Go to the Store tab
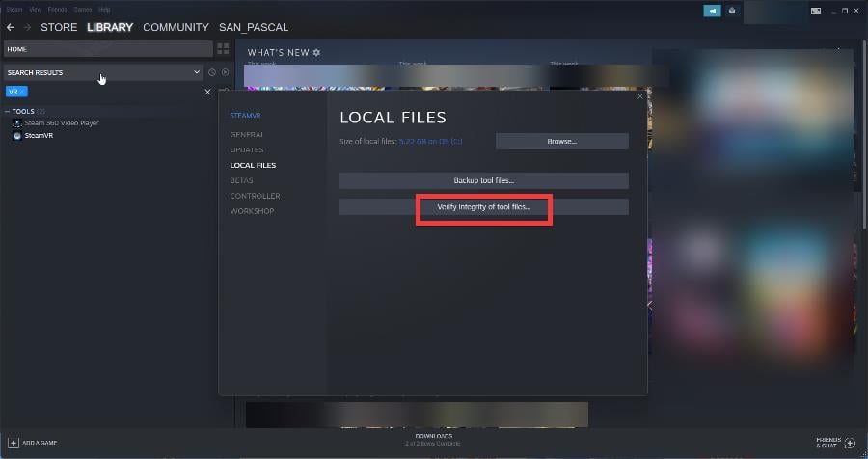 coord(59,27)
